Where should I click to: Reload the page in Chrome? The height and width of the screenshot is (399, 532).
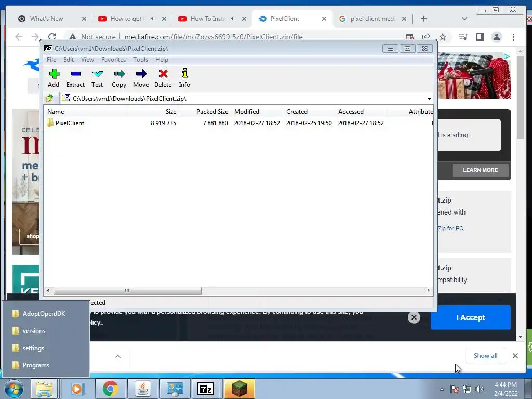[x=52, y=37]
